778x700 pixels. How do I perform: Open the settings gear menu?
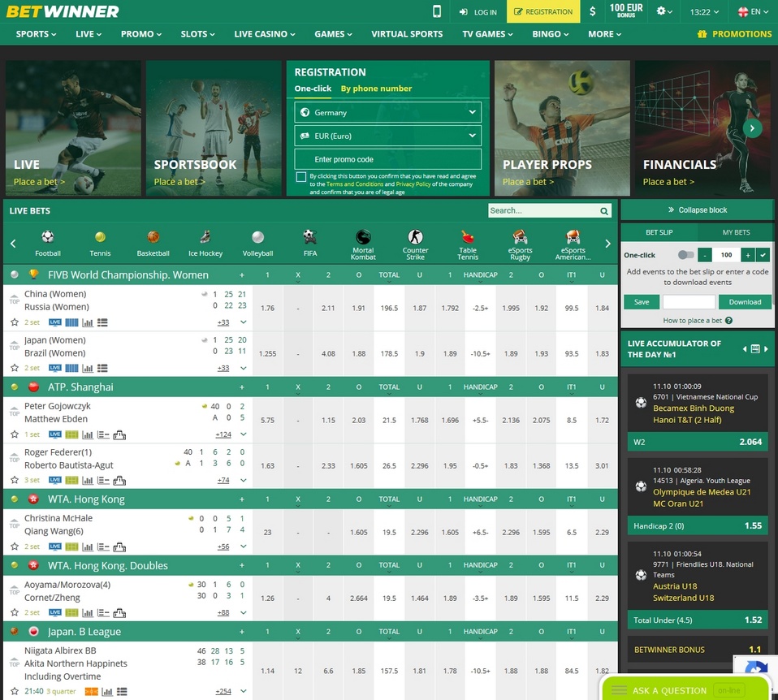coord(664,11)
